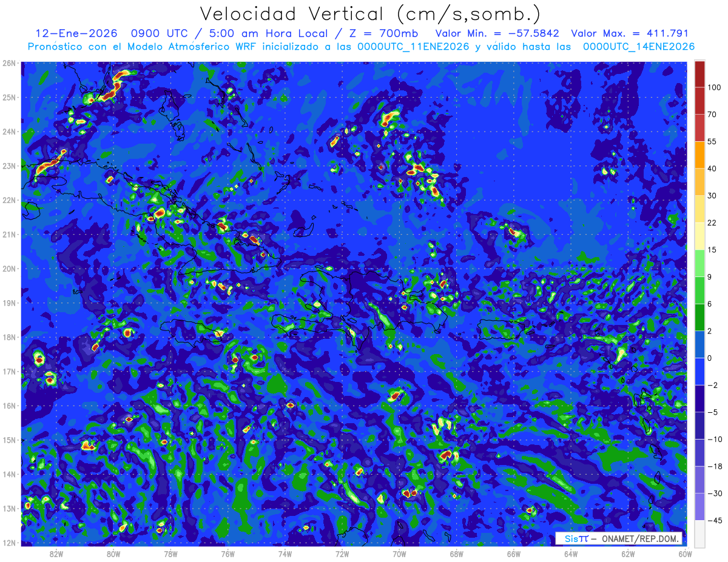
Task: Click the latitude label '23N'
Action: point(9,166)
